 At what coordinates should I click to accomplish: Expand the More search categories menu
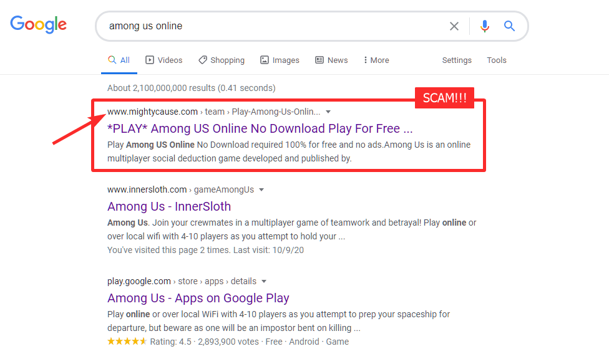point(376,60)
